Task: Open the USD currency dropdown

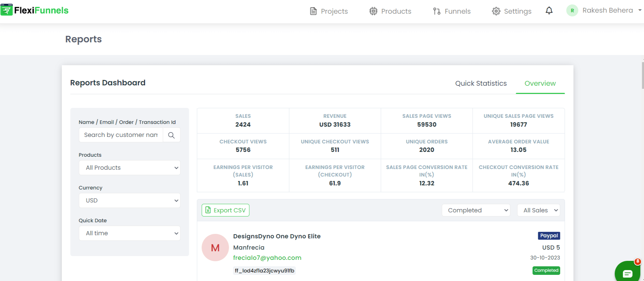Action: pos(130,200)
